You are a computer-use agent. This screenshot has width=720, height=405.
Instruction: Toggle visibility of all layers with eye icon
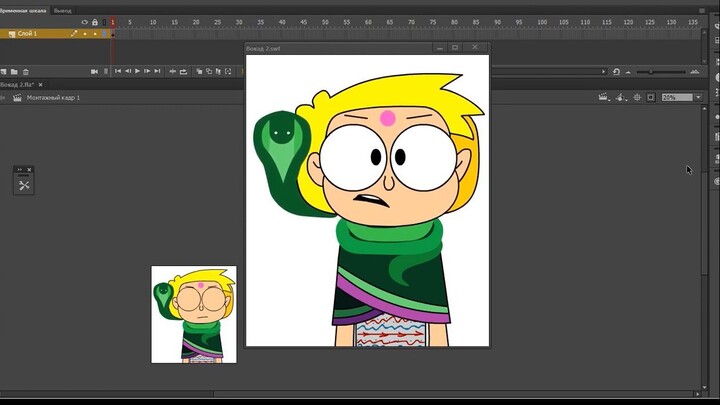click(x=84, y=22)
